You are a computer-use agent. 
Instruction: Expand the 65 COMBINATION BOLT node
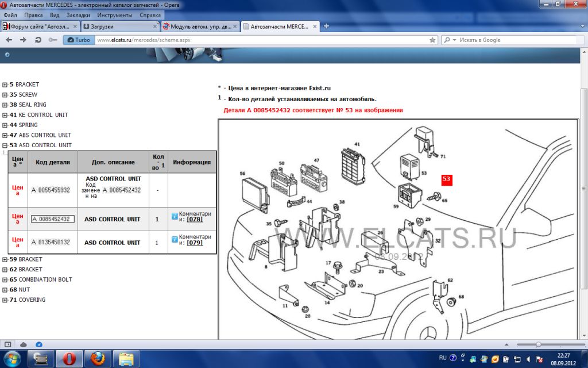5,280
